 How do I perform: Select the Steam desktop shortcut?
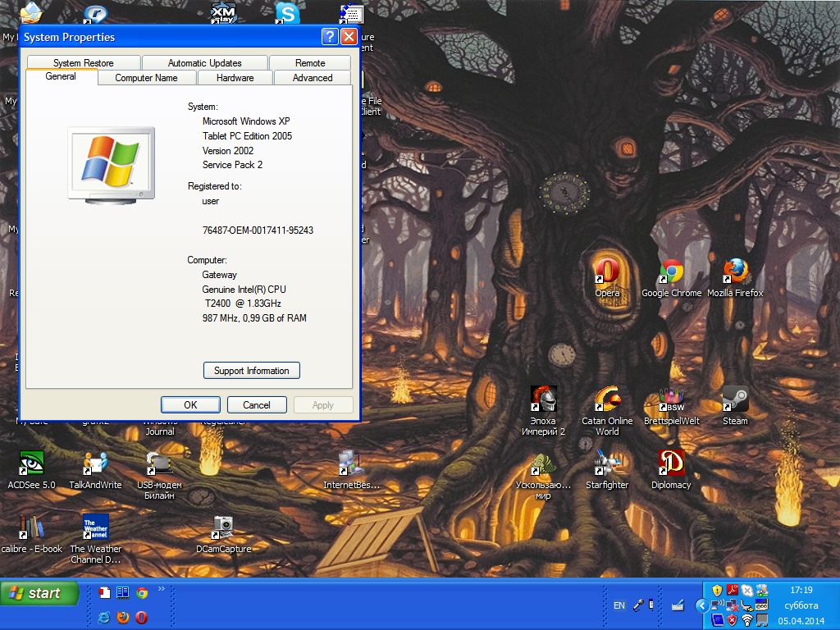click(735, 405)
